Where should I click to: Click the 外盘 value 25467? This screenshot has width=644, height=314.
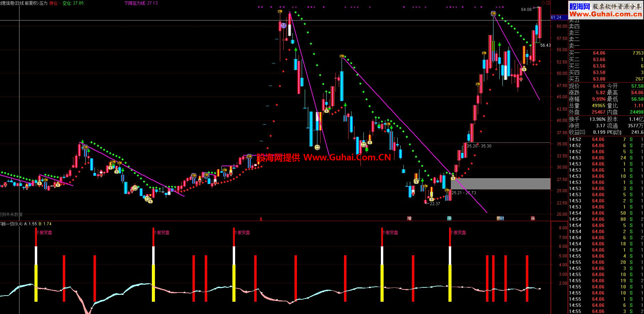coord(598,112)
